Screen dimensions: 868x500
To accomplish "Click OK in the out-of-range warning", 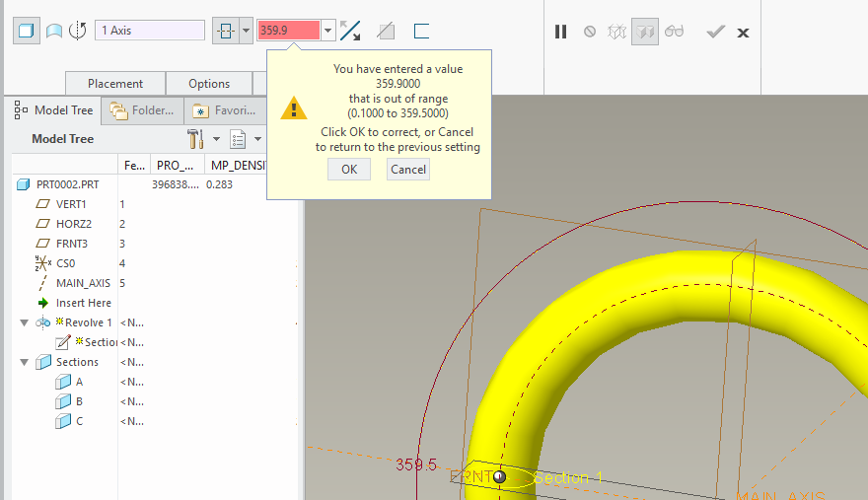I will (x=349, y=169).
